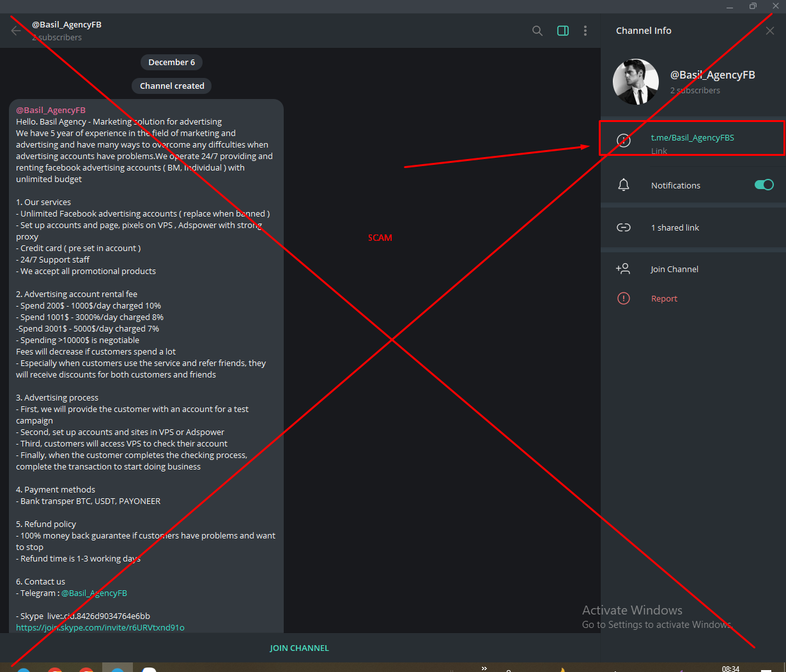Open search in channel magnifier icon
The height and width of the screenshot is (672, 786).
pyautogui.click(x=537, y=31)
